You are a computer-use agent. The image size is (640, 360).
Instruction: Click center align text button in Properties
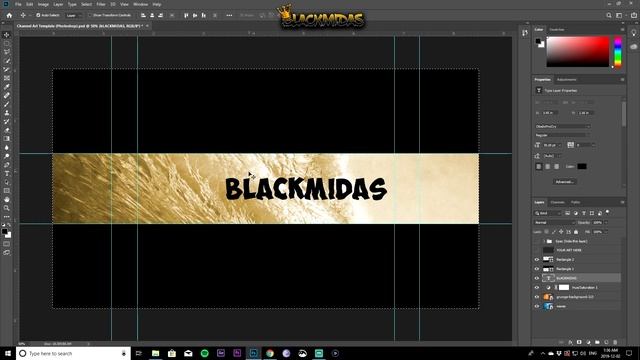pyautogui.click(x=548, y=167)
